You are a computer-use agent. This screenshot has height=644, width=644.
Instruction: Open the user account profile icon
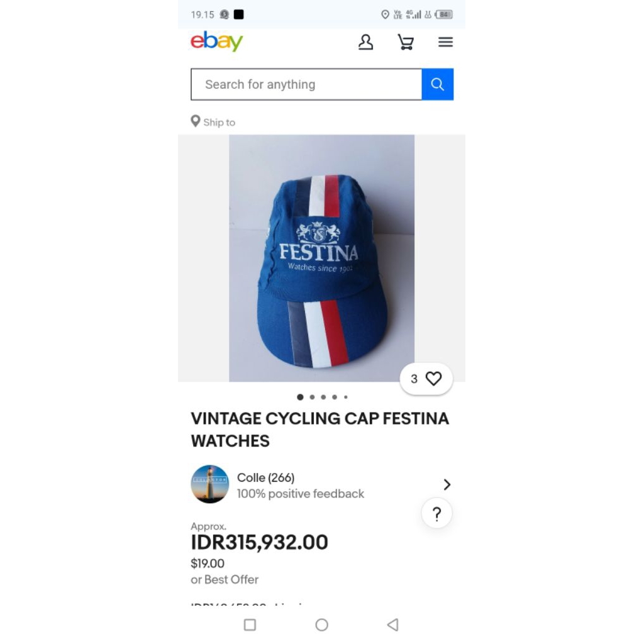(x=365, y=42)
